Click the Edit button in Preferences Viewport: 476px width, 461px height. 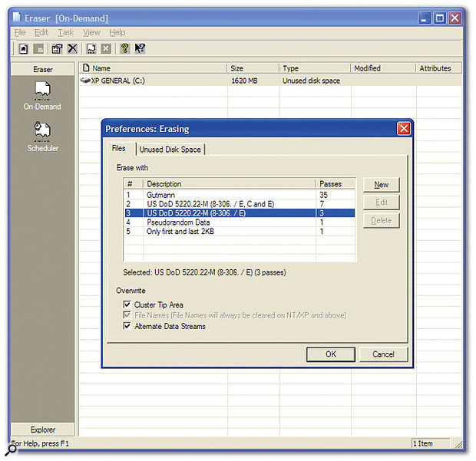coord(382,203)
